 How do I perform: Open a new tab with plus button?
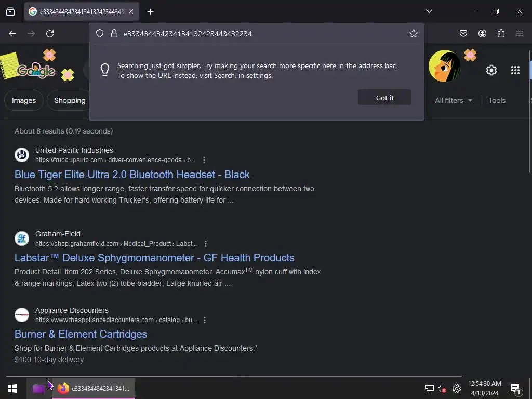(150, 12)
